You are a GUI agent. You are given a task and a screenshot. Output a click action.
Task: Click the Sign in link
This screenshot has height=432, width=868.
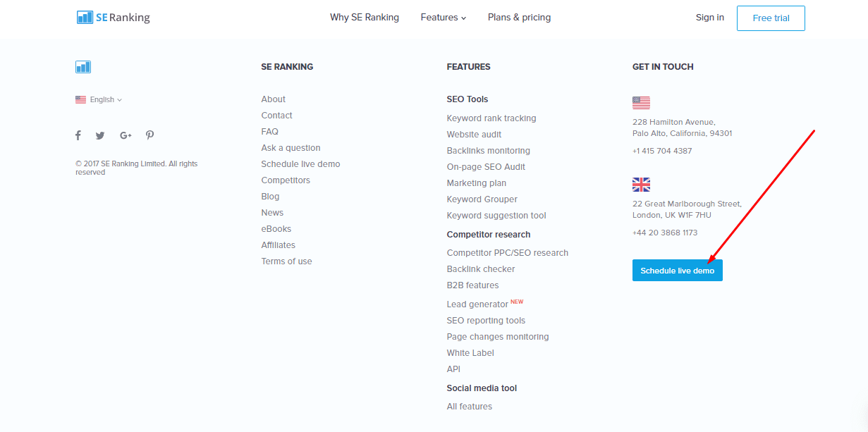[x=709, y=18]
